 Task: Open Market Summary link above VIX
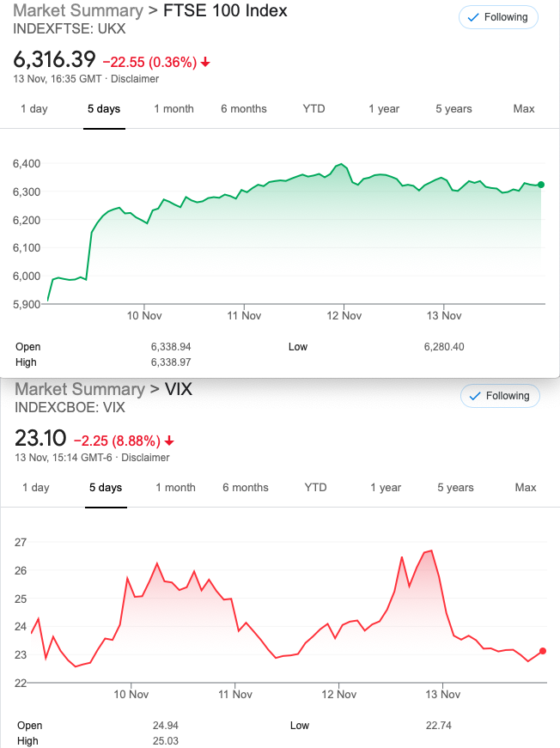pos(80,389)
